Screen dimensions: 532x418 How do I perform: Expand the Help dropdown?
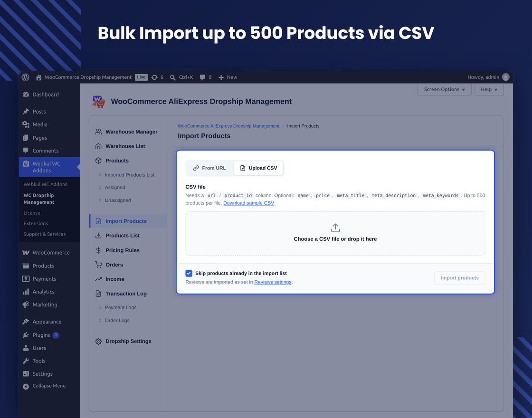coord(489,89)
